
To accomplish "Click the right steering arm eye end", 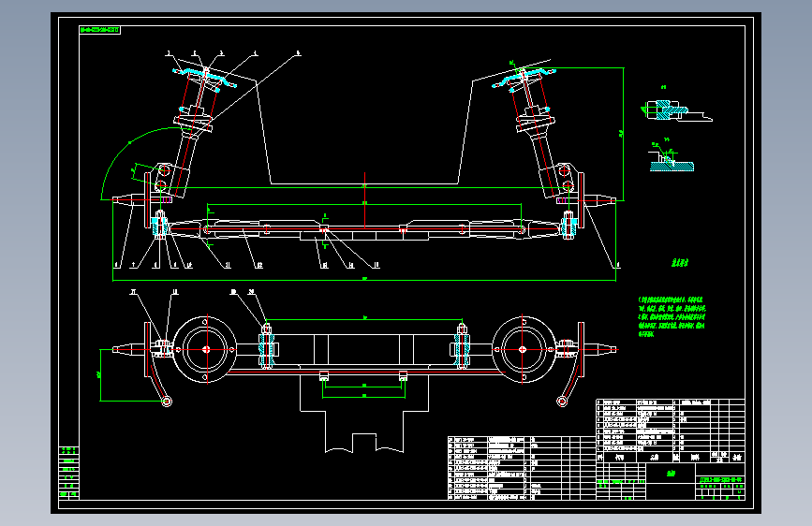I will pyautogui.click(x=562, y=402).
